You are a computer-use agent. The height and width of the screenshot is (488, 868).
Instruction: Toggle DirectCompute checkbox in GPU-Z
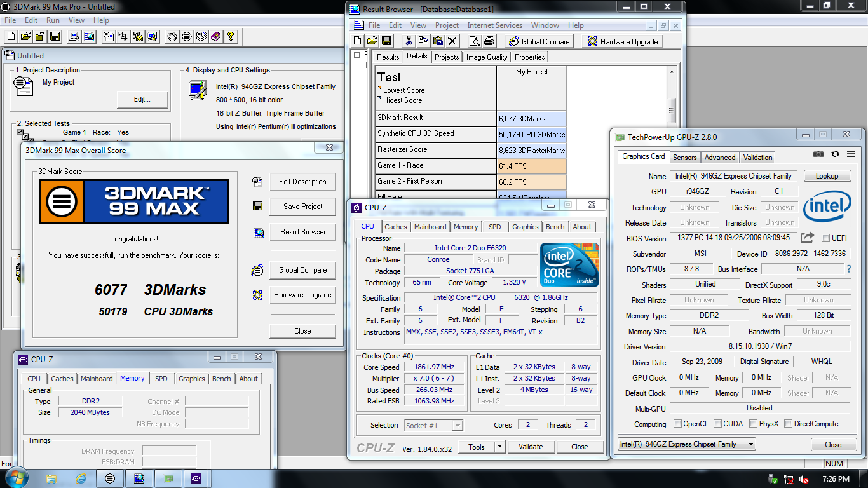click(x=788, y=424)
